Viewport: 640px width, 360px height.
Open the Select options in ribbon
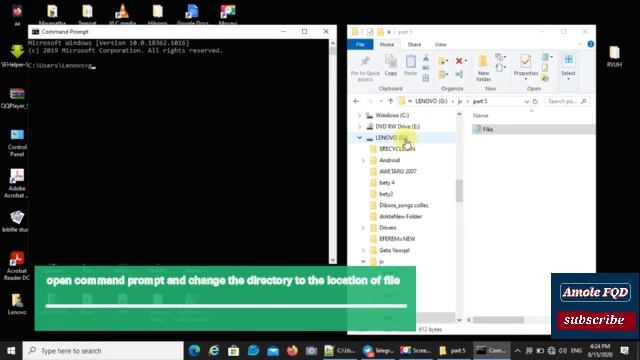point(568,67)
